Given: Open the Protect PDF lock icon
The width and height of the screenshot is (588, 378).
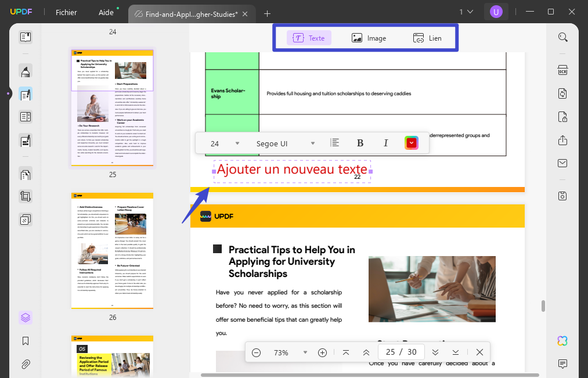Looking at the screenshot, I should pyautogui.click(x=562, y=117).
